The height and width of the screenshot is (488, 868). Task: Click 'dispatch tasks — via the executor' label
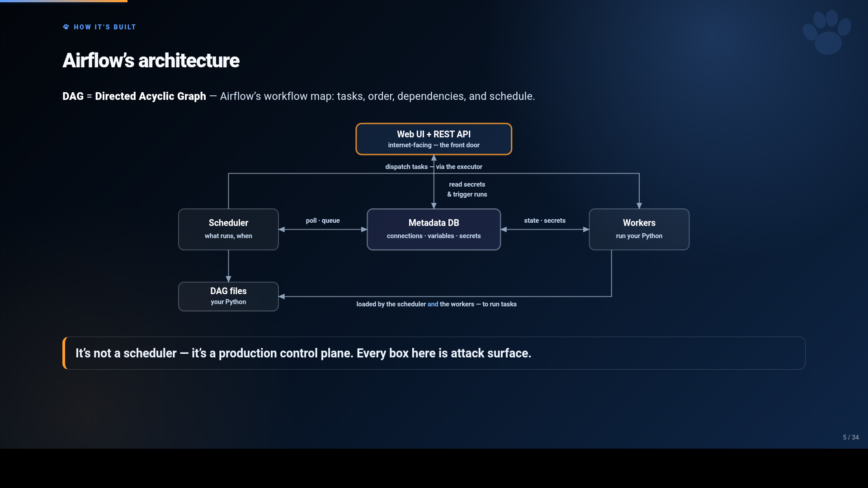434,167
